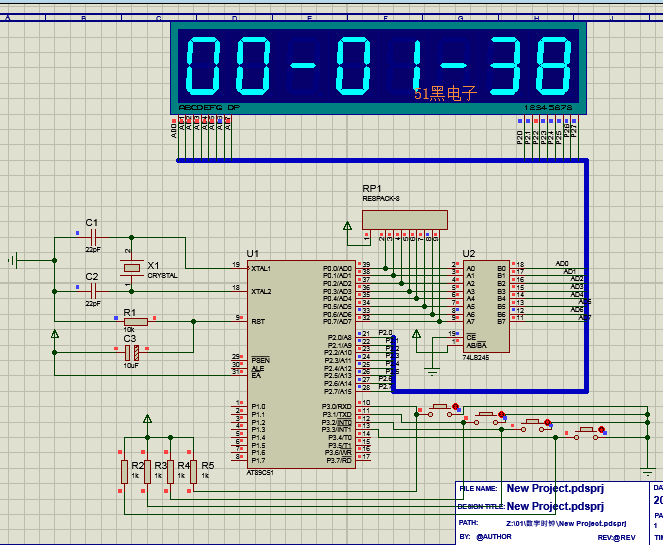Select the power terminal left of C3
This screenshot has width=663, height=545.
[x=55, y=334]
